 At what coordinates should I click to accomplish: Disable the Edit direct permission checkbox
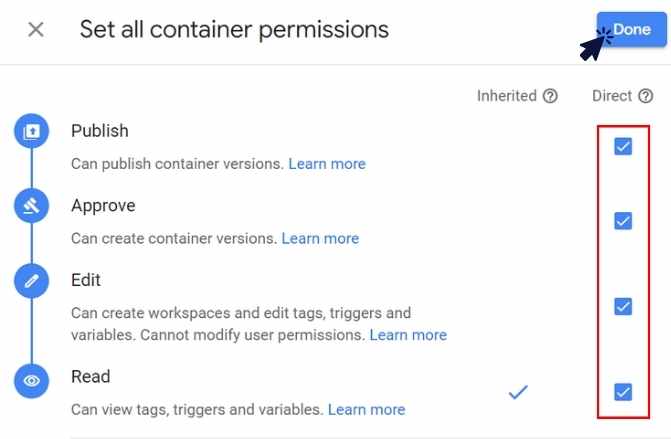point(623,306)
